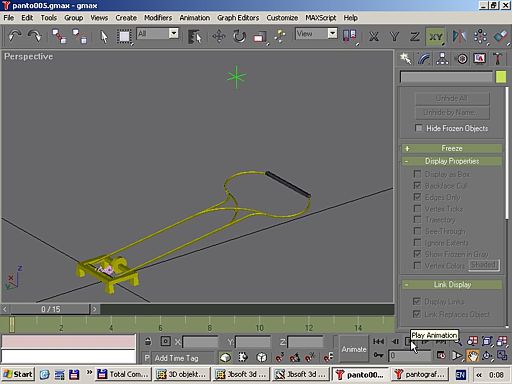
Task: Open the Graph Editors menu
Action: [x=238, y=18]
